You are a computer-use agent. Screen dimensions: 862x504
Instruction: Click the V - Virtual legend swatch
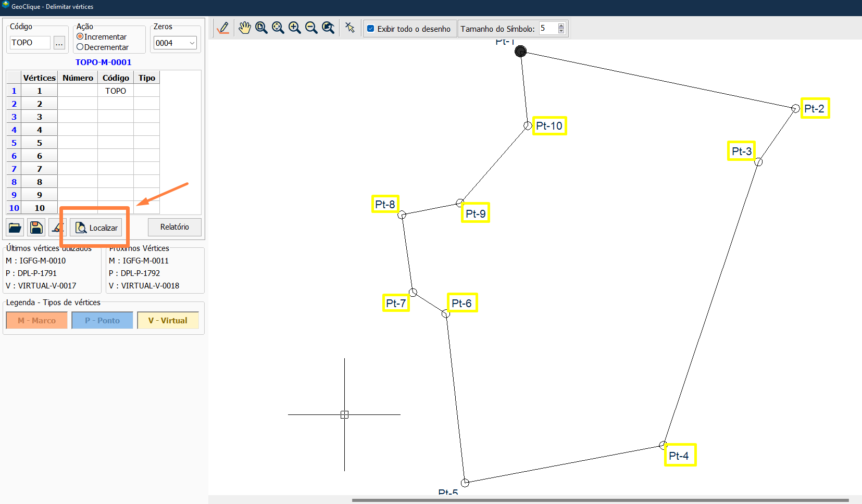coord(168,320)
